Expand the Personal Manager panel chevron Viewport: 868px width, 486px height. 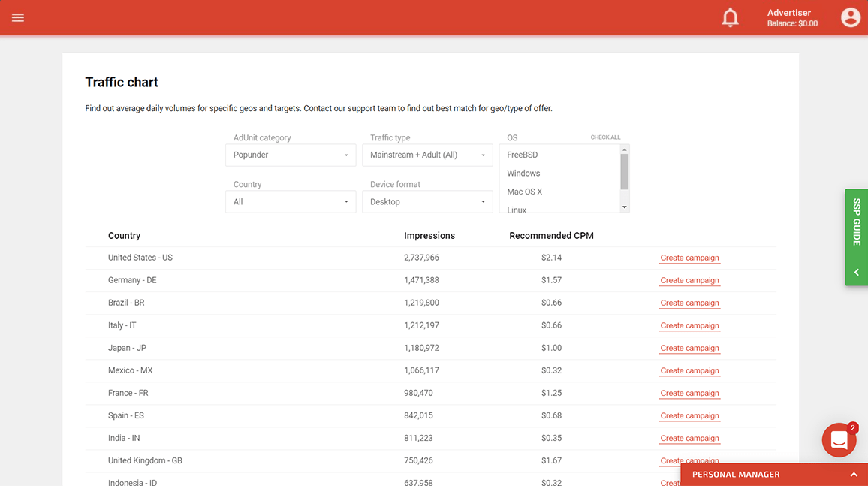click(x=854, y=475)
